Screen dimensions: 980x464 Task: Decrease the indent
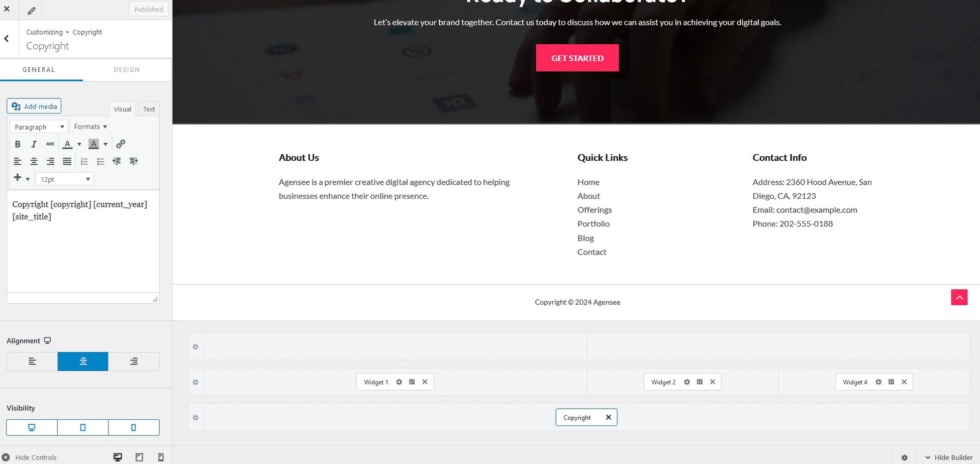[117, 161]
